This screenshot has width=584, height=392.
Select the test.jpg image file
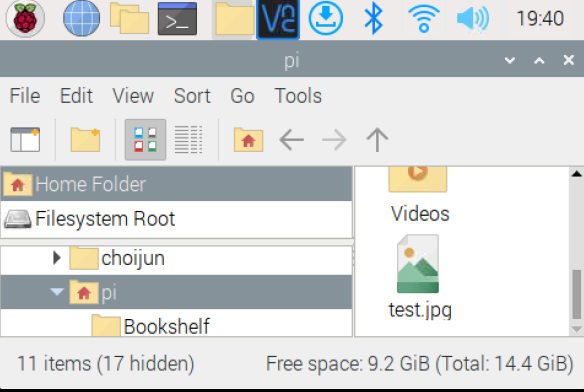point(419,278)
